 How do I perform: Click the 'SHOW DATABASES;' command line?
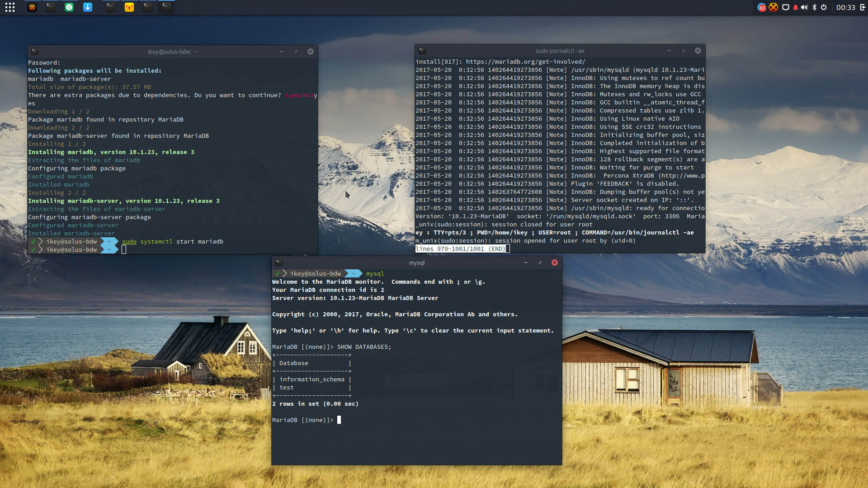[x=364, y=347]
